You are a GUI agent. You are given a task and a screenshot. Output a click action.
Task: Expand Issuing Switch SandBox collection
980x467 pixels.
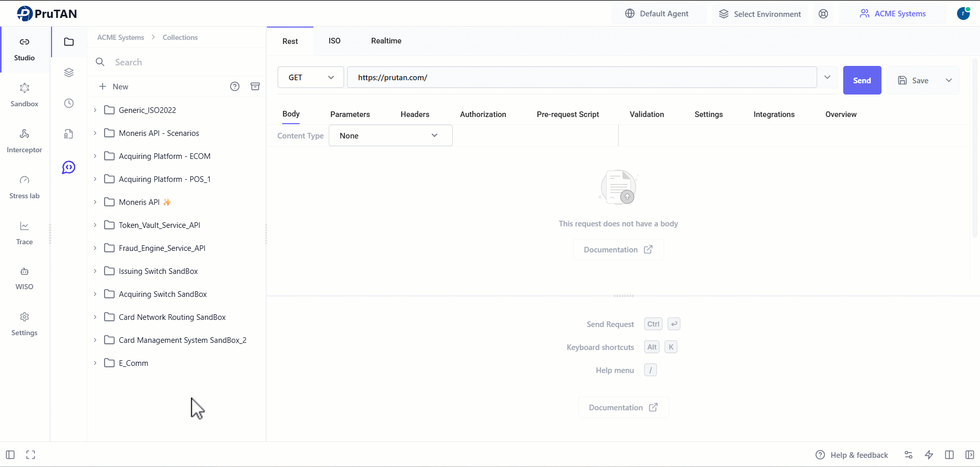[95, 271]
